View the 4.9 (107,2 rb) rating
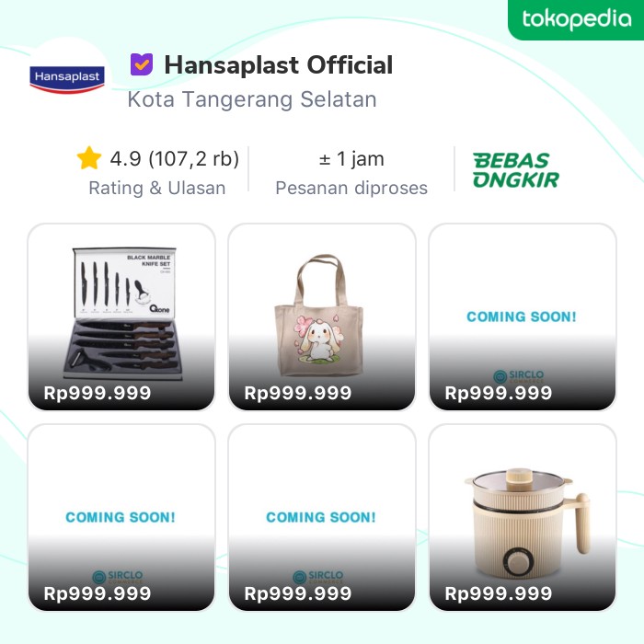The image size is (644, 644). [x=174, y=158]
